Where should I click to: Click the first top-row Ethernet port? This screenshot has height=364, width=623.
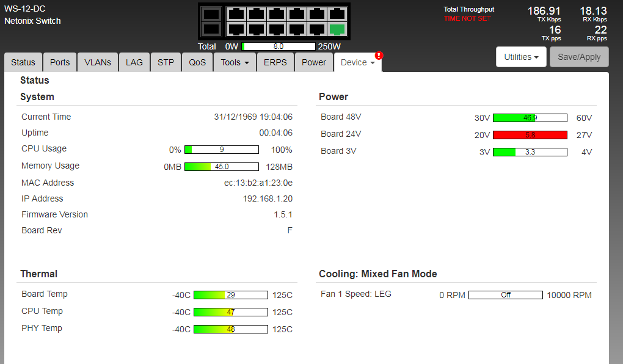coord(235,14)
